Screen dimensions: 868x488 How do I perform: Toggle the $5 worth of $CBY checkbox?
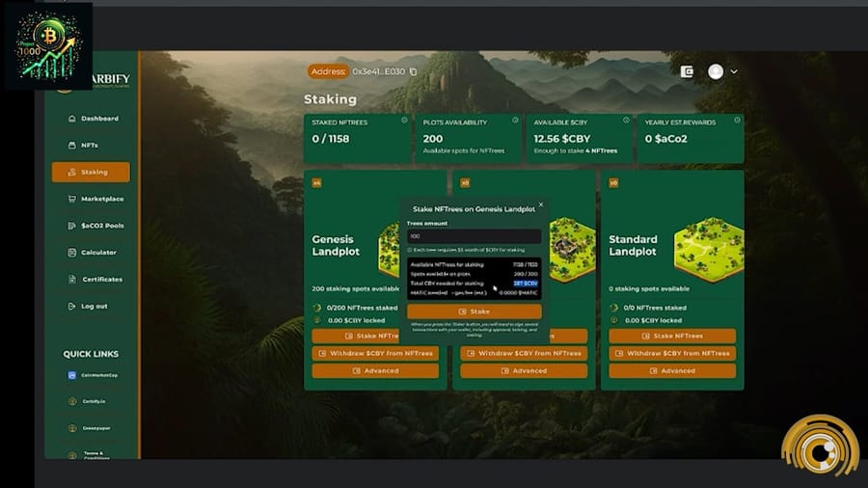tap(410, 250)
